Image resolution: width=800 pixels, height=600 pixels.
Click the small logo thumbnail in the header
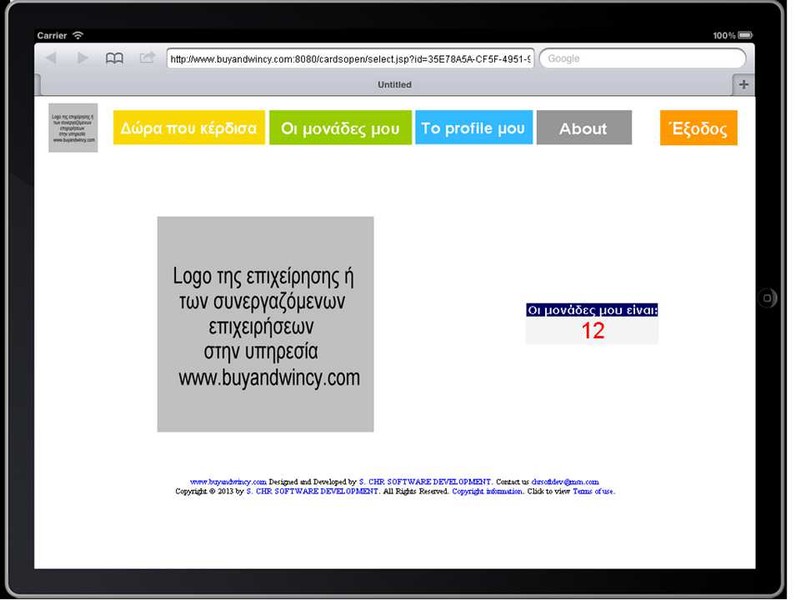73,128
